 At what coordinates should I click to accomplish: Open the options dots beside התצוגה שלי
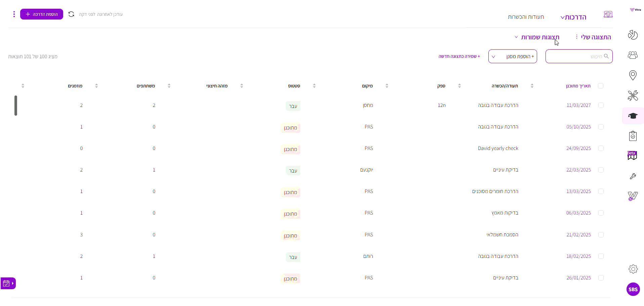(x=576, y=37)
